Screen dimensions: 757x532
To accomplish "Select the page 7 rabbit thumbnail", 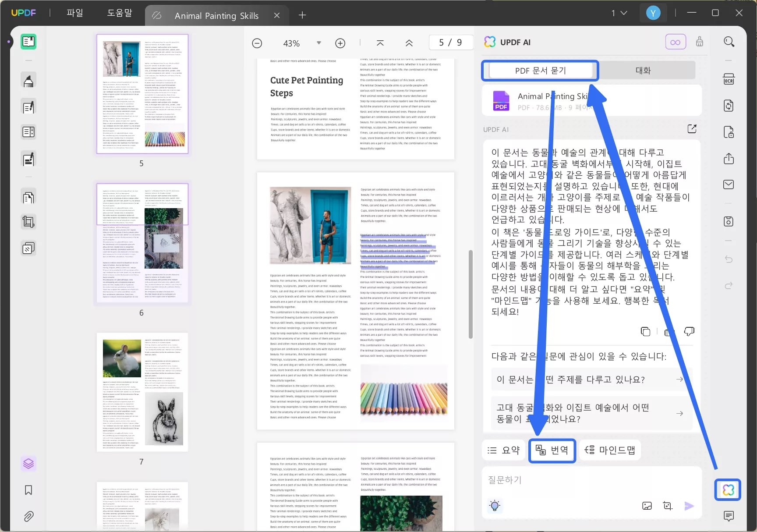I will (142, 392).
